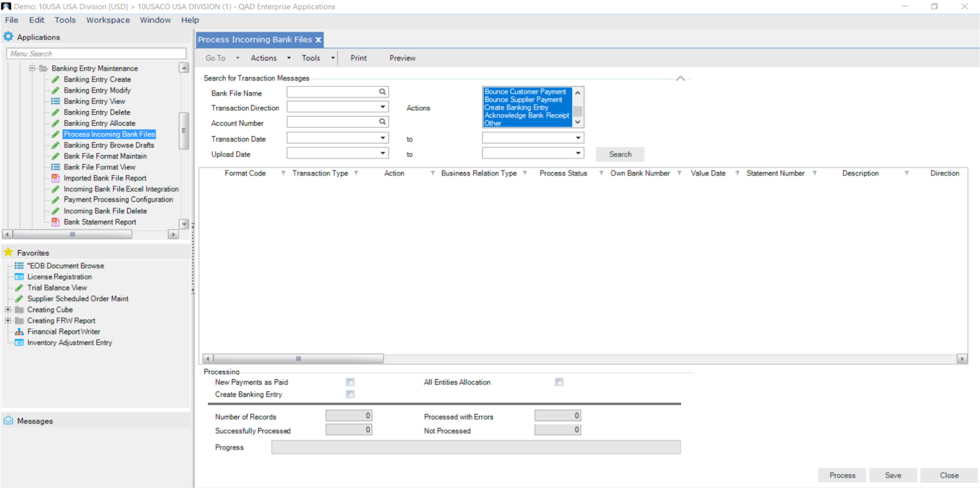
Task: Select the Banking Entry View list icon
Action: (x=56, y=101)
